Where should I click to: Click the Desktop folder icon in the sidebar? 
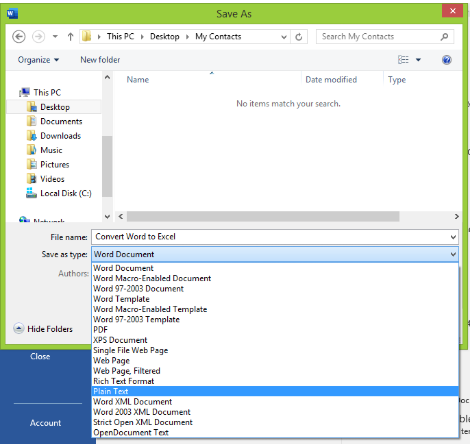[32, 107]
